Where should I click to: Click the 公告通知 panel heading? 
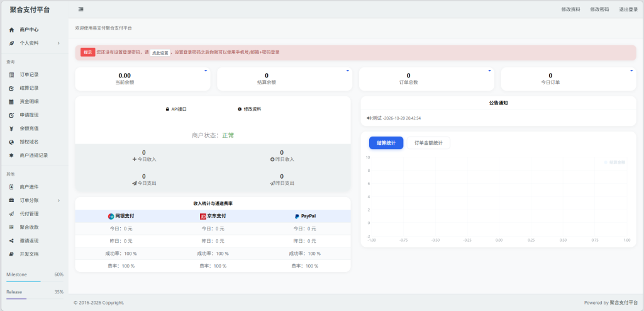tap(498, 103)
